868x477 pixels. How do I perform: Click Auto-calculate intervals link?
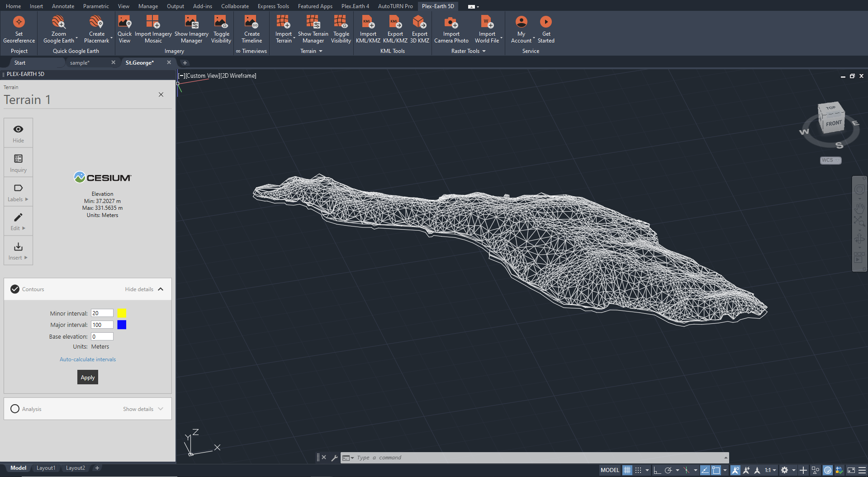[x=88, y=359]
